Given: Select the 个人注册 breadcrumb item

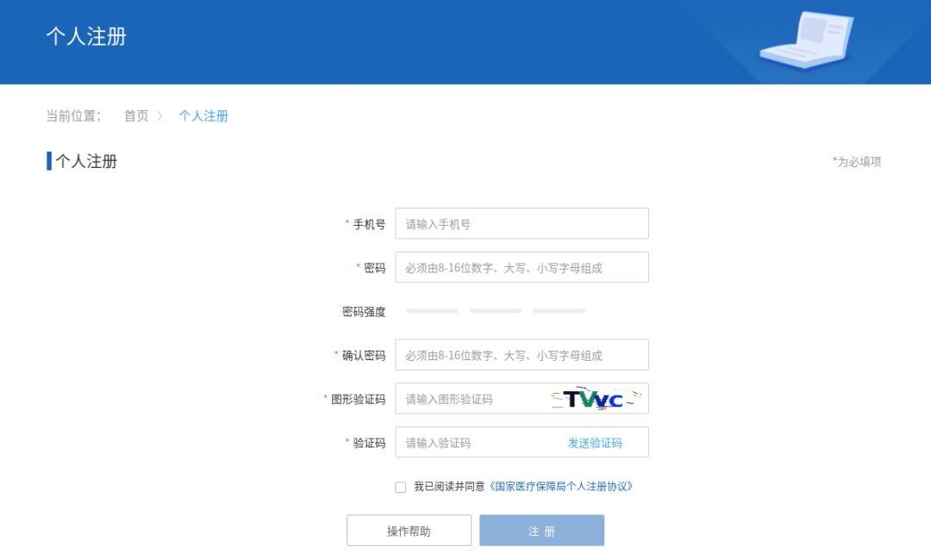Looking at the screenshot, I should (203, 115).
